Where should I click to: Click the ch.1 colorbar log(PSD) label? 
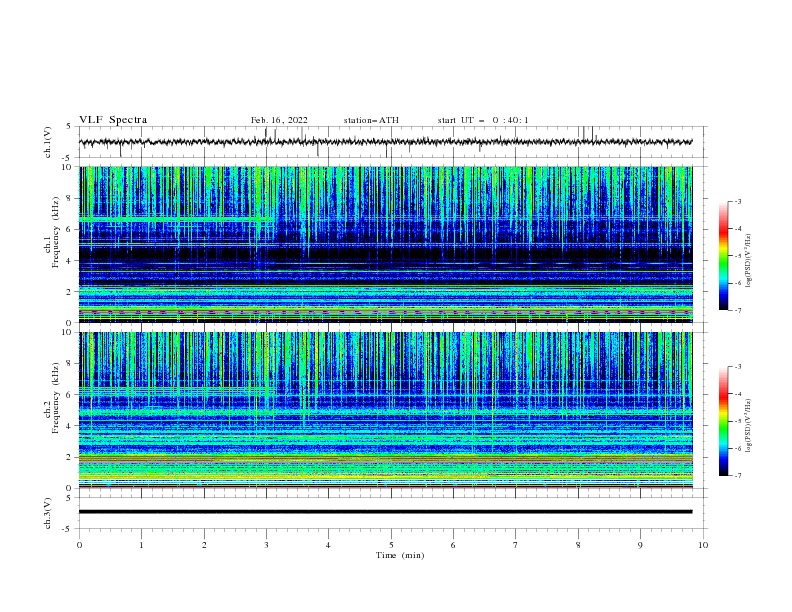pyautogui.click(x=748, y=261)
